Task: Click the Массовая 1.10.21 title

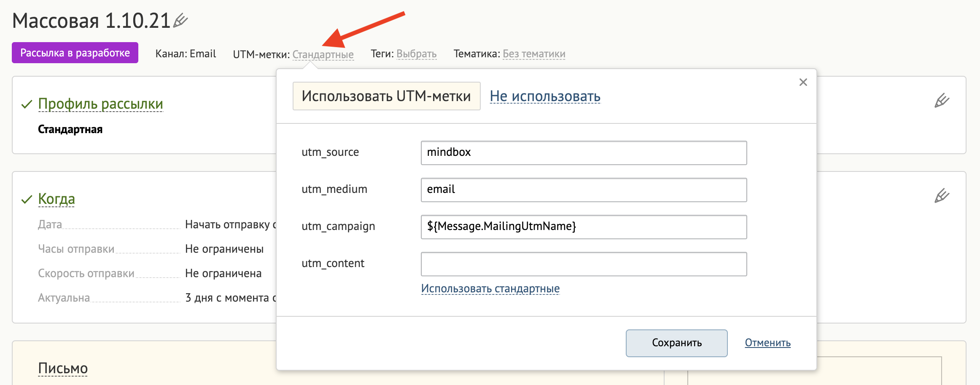Action: (x=91, y=21)
